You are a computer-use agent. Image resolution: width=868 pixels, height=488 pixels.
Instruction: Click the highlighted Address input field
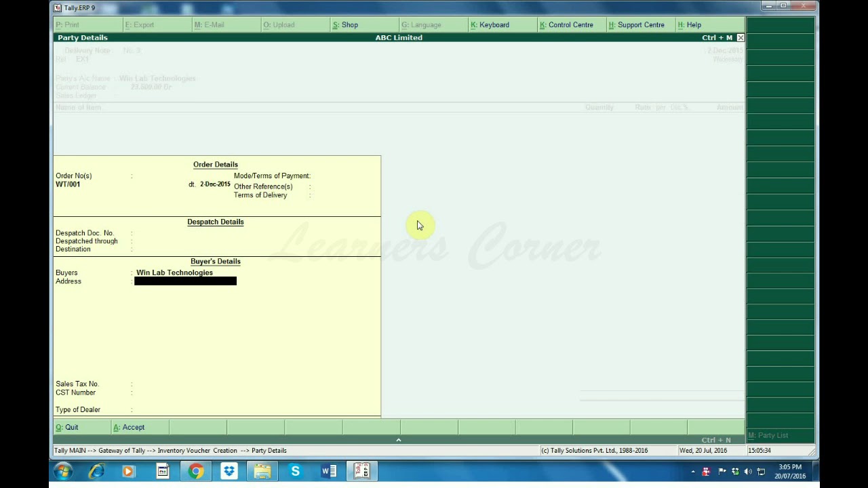pos(185,281)
